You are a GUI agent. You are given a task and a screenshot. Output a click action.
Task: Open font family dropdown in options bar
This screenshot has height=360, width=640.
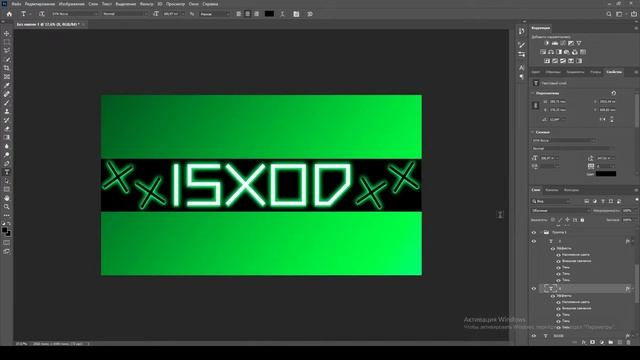75,14
